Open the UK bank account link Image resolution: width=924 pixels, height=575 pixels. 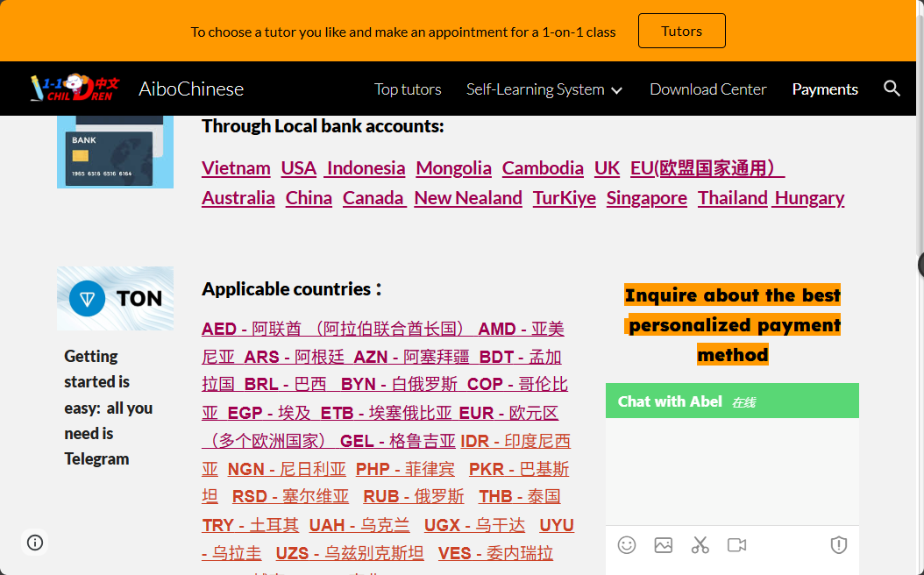point(607,168)
